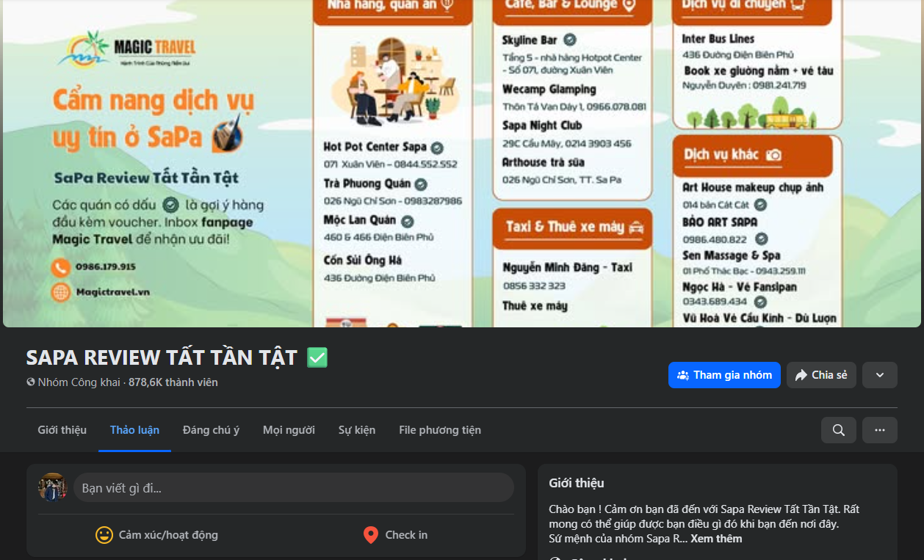Join the group with Tham gia nhóm

(724, 375)
